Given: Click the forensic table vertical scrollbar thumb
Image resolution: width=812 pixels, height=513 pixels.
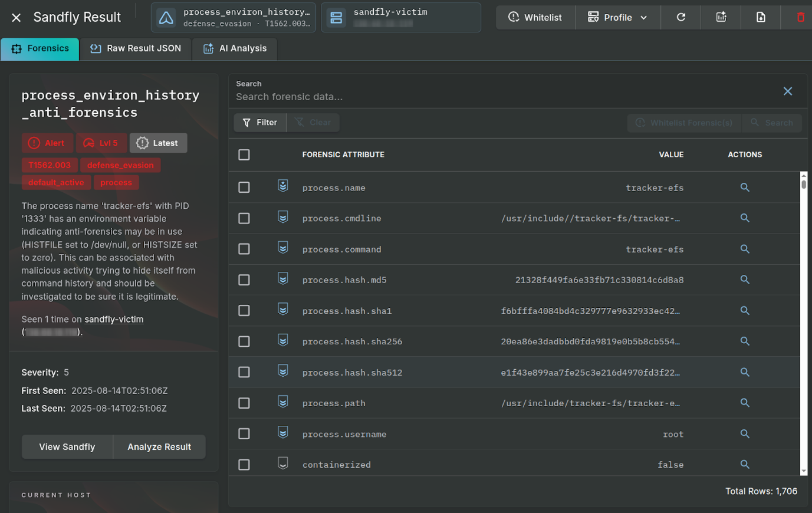Looking at the screenshot, I should click(804, 184).
